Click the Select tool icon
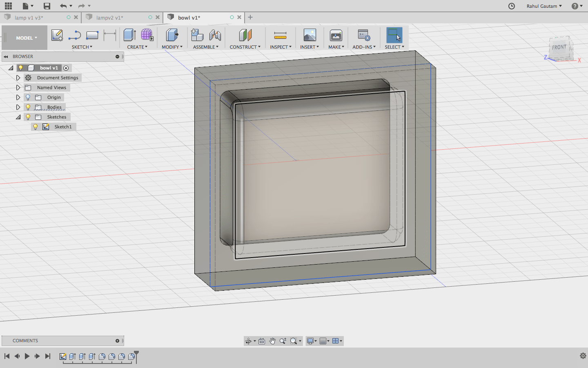 [x=394, y=35]
